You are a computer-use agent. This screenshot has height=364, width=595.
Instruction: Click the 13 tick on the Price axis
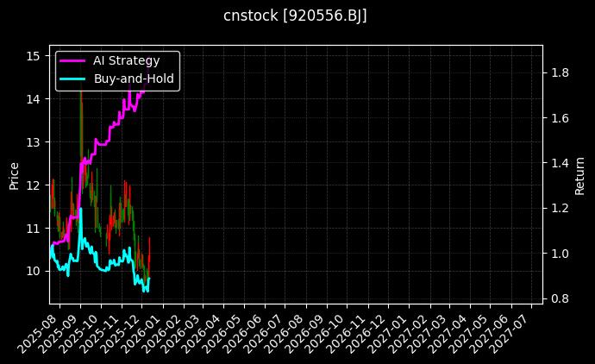click(x=34, y=141)
